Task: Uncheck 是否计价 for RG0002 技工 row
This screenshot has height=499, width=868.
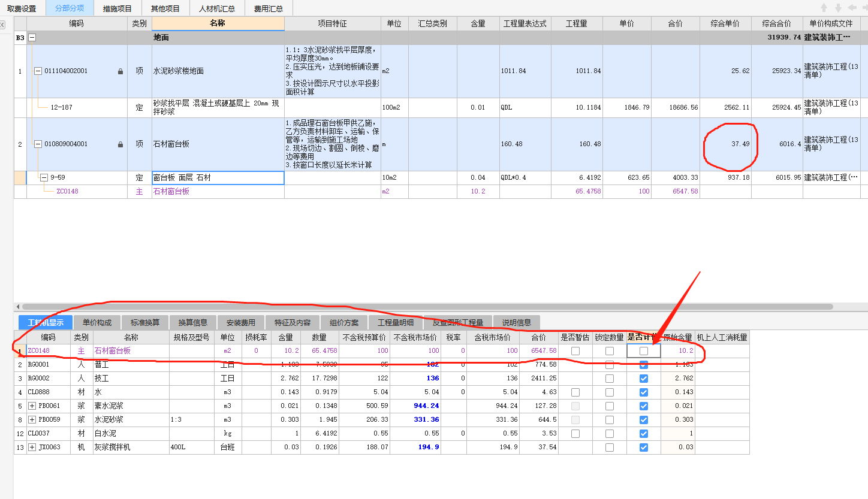Action: click(644, 379)
